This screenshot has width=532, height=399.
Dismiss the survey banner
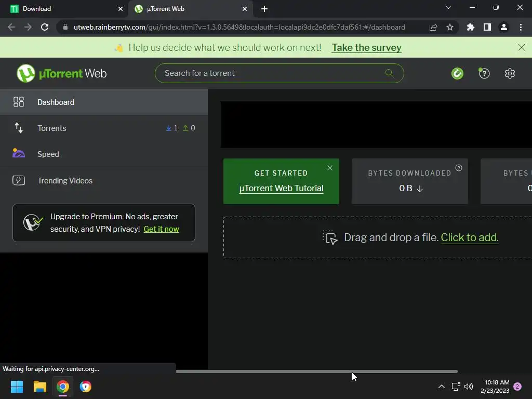point(522,47)
